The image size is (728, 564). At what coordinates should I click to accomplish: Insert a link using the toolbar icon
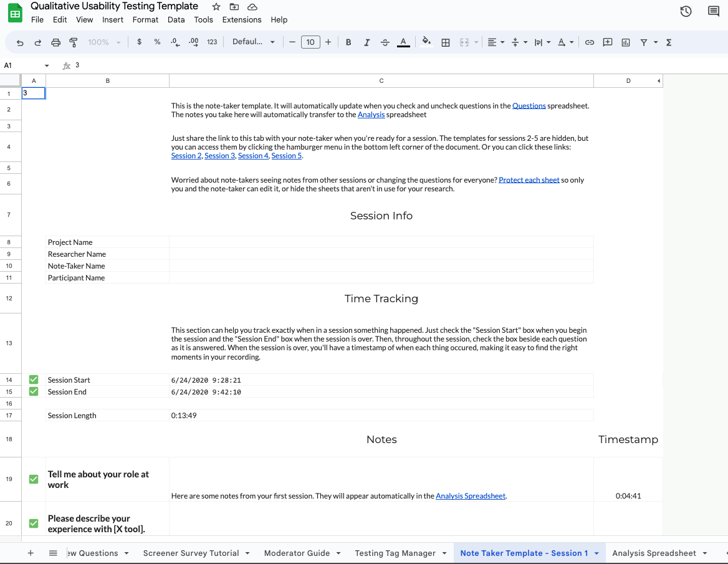point(589,42)
